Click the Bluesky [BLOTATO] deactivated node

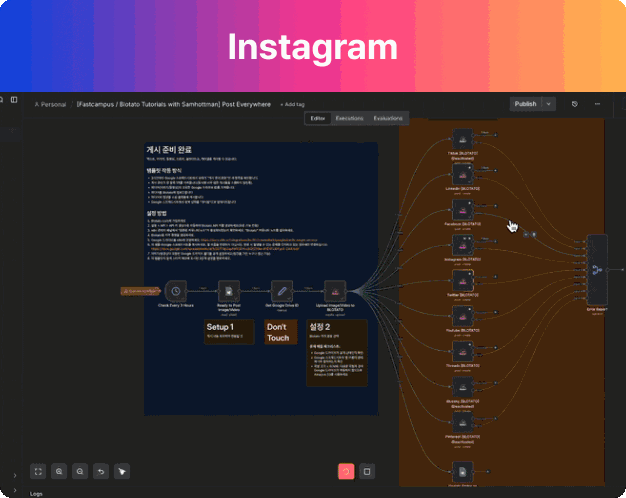point(463,387)
